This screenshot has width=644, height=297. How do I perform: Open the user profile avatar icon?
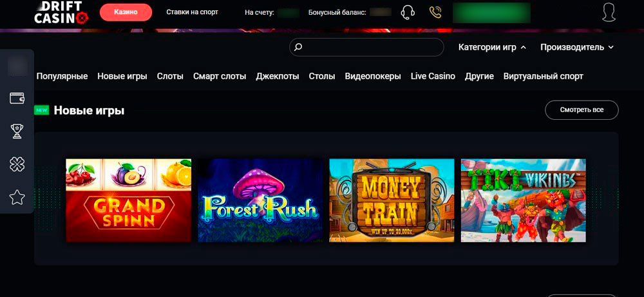click(609, 12)
